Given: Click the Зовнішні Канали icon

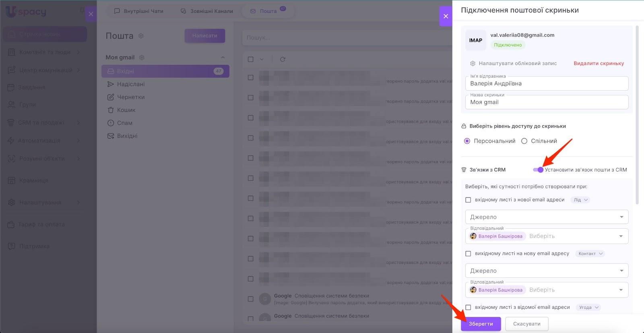Looking at the screenshot, I should click(x=184, y=11).
